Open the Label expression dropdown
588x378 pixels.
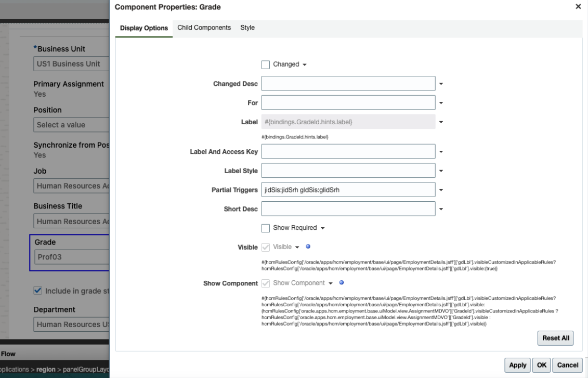(442, 122)
